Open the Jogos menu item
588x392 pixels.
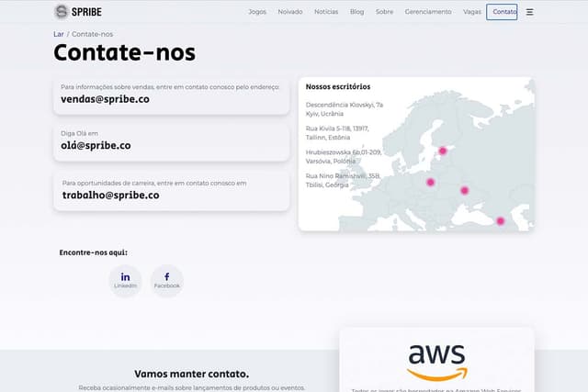(x=257, y=12)
